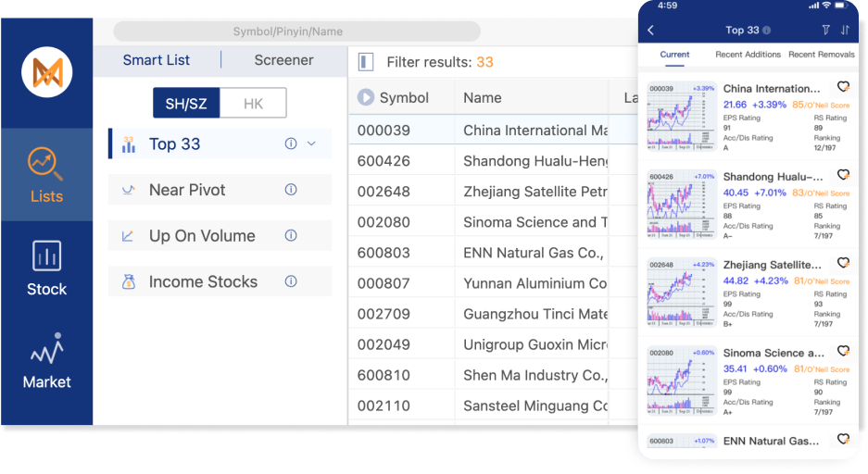Viewport: 868px width, 474px height.
Task: Tap the filter funnel icon on phone
Action: pyautogui.click(x=826, y=30)
